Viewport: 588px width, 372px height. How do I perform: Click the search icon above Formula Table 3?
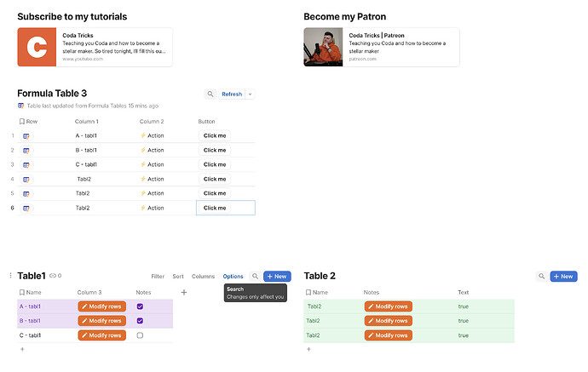coord(210,94)
